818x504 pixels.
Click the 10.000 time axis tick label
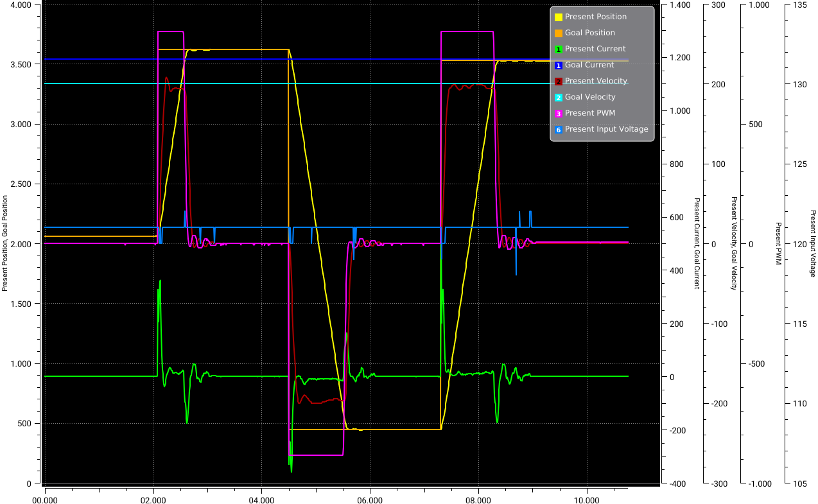click(x=587, y=499)
